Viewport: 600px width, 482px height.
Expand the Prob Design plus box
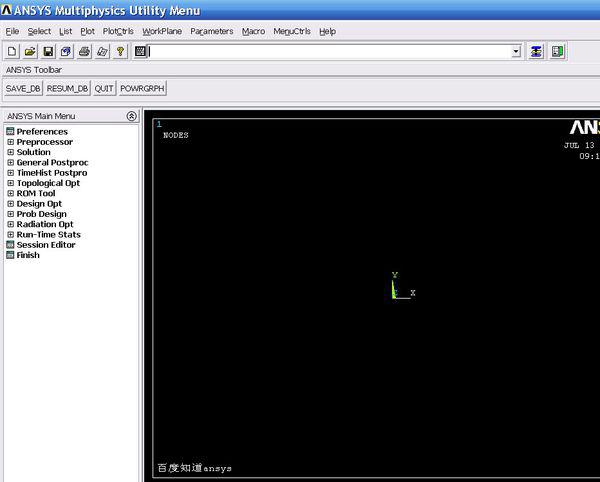[x=11, y=214]
